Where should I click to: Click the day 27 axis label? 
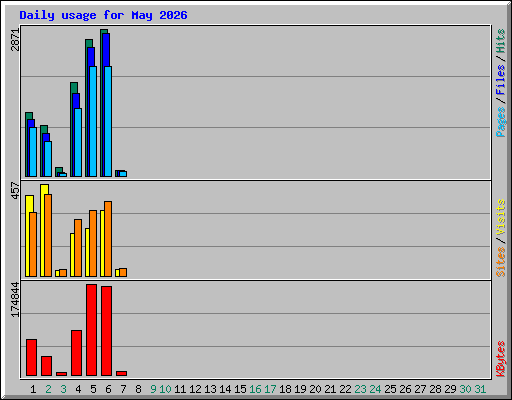tap(420, 389)
